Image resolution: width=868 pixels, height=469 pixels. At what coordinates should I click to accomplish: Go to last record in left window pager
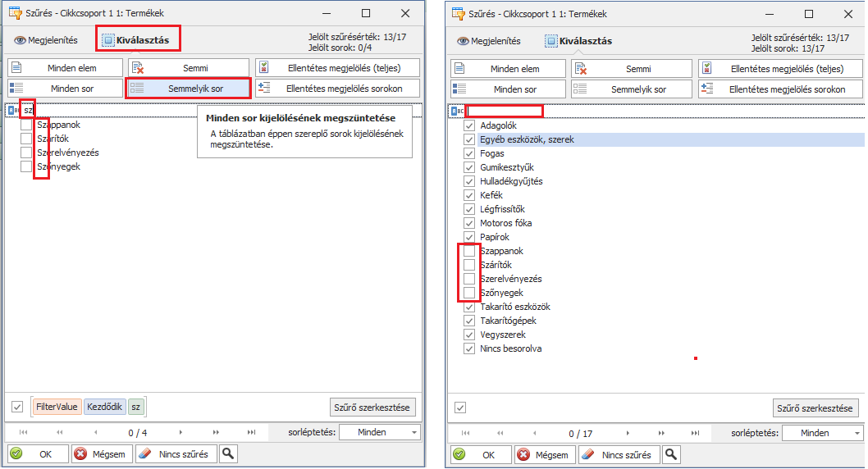(251, 432)
